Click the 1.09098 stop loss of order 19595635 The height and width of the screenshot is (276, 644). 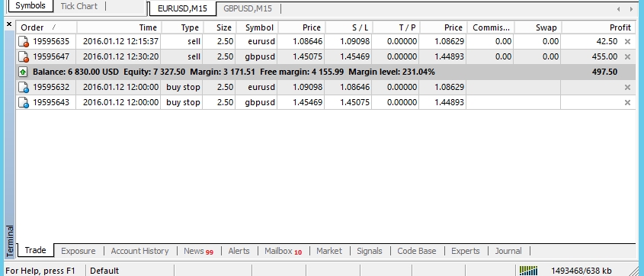click(x=355, y=41)
